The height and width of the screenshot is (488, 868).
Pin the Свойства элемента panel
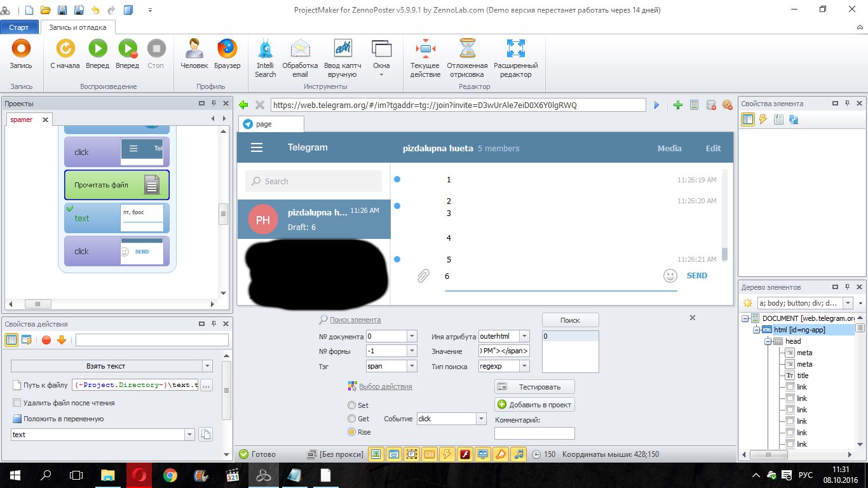848,103
